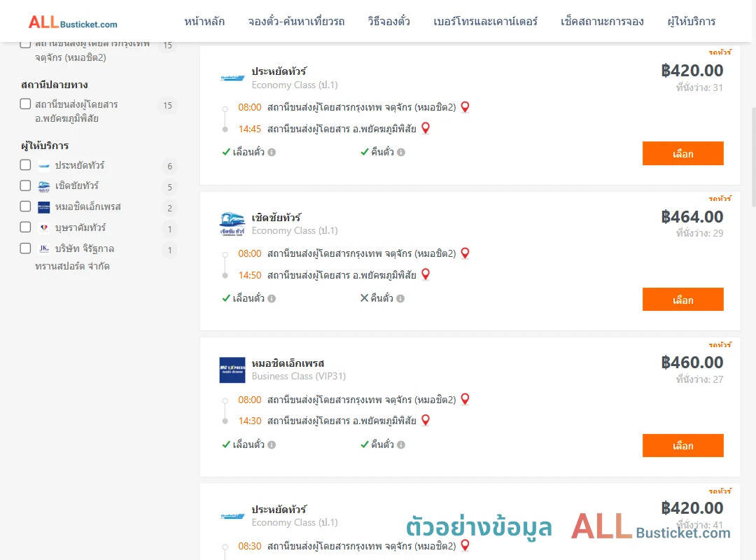Open the ALLBusticket.com logo home link
Image resolution: width=756 pixels, height=560 pixels.
pyautogui.click(x=73, y=22)
